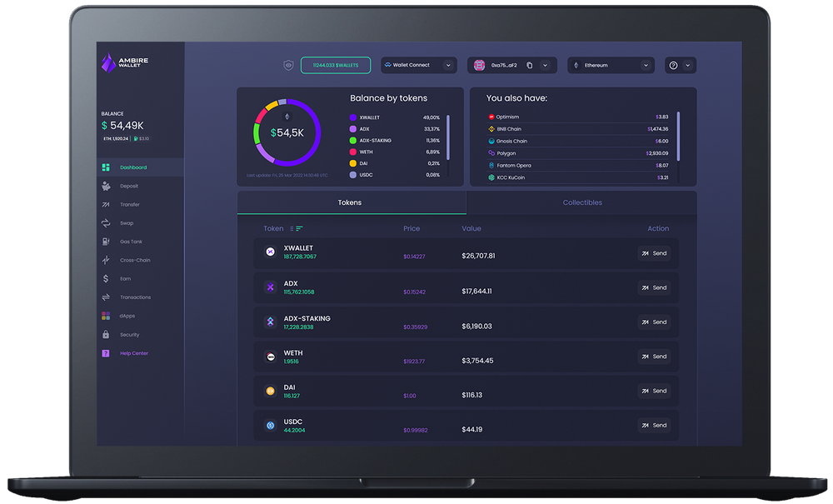Image resolution: width=833 pixels, height=504 pixels.
Task: Click the You also have list scrollbar
Action: (678, 136)
